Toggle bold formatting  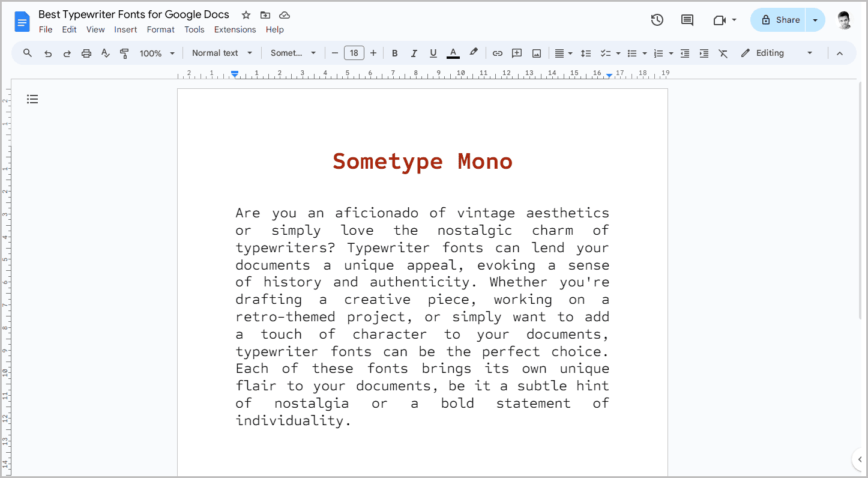pyautogui.click(x=395, y=53)
